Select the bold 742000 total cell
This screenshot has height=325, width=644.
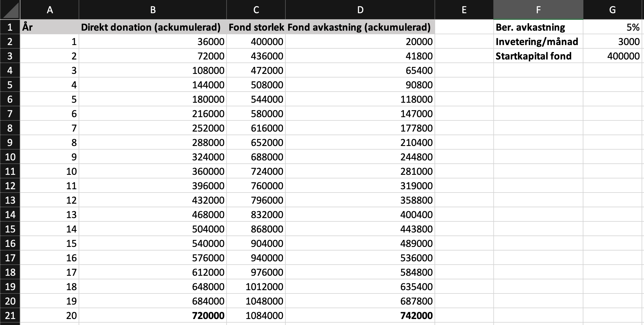(x=360, y=316)
